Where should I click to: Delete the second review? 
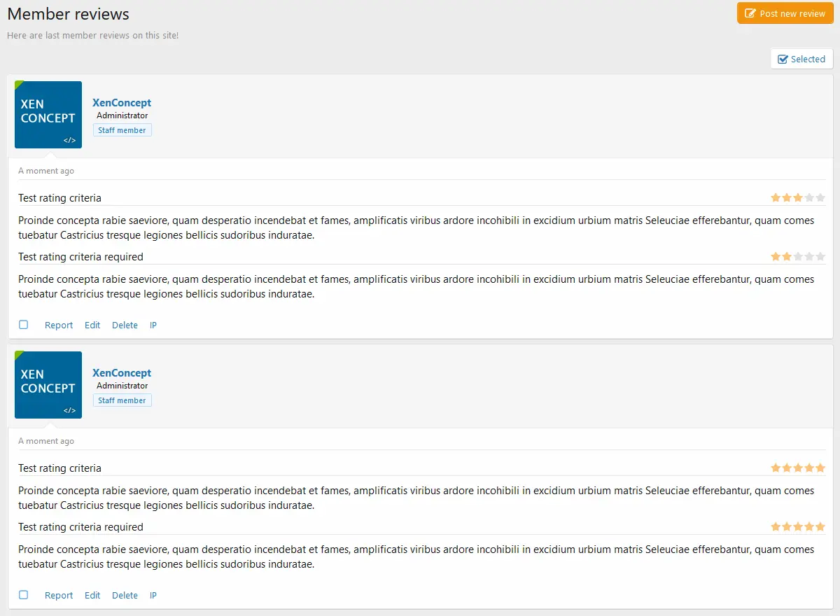[125, 596]
